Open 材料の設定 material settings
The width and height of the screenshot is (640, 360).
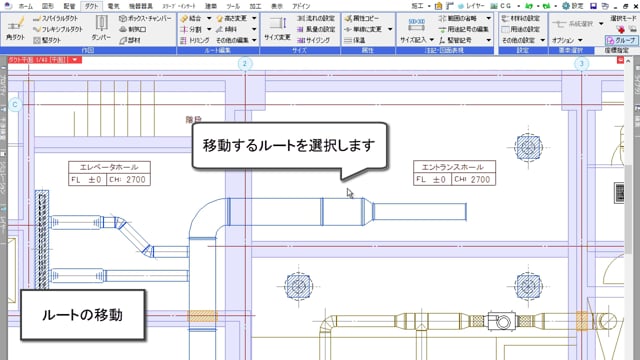click(521, 18)
